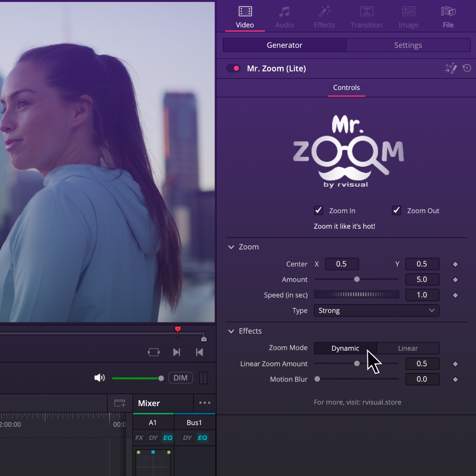The height and width of the screenshot is (476, 476).
Task: Click the keyframe diamond for Amount
Action: 455,280
